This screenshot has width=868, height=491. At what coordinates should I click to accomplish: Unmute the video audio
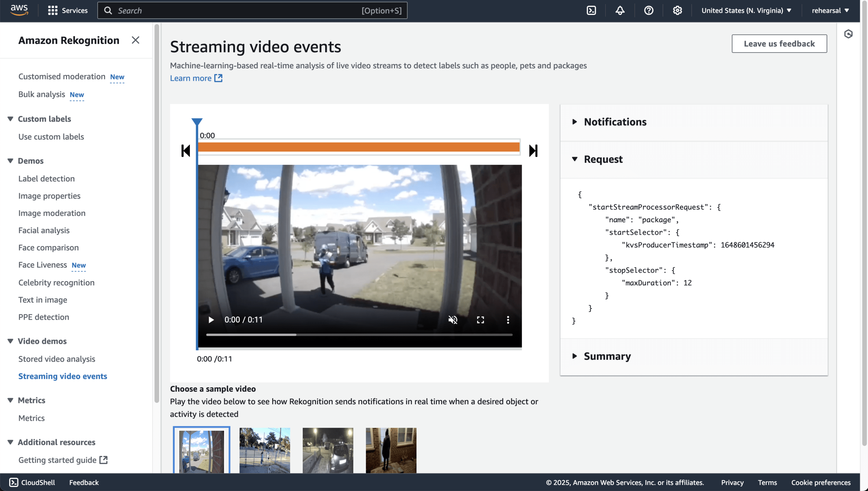point(453,320)
